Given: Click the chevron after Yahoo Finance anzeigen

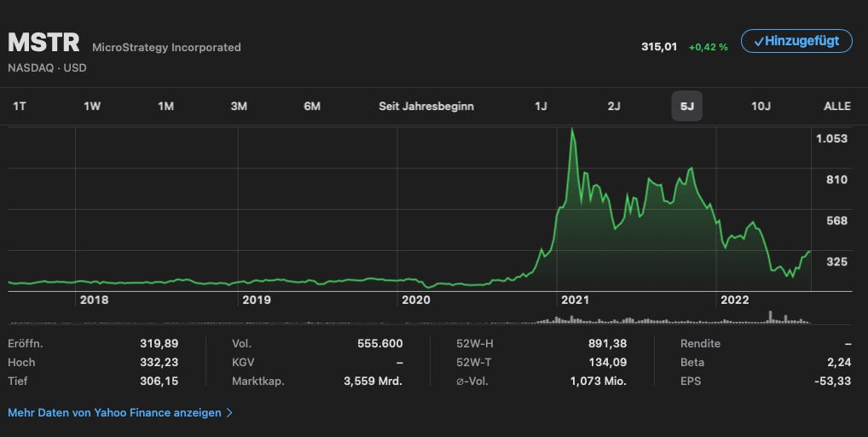Looking at the screenshot, I should point(229,412).
